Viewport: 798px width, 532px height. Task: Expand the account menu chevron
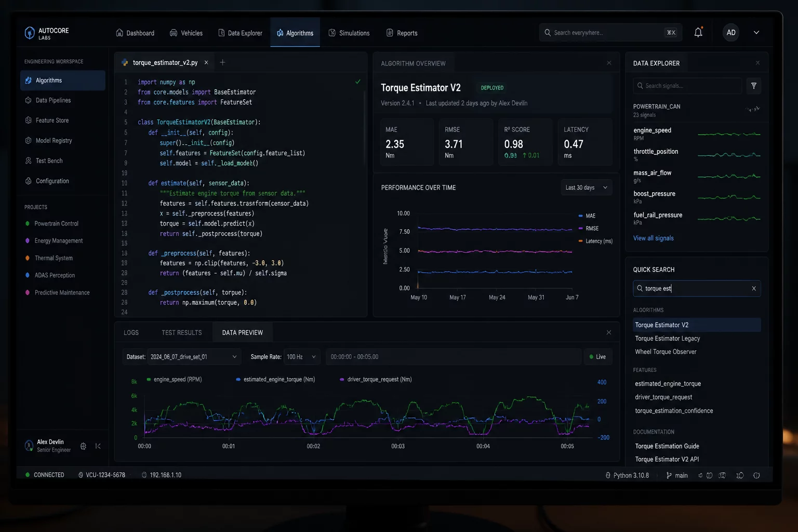(x=756, y=32)
